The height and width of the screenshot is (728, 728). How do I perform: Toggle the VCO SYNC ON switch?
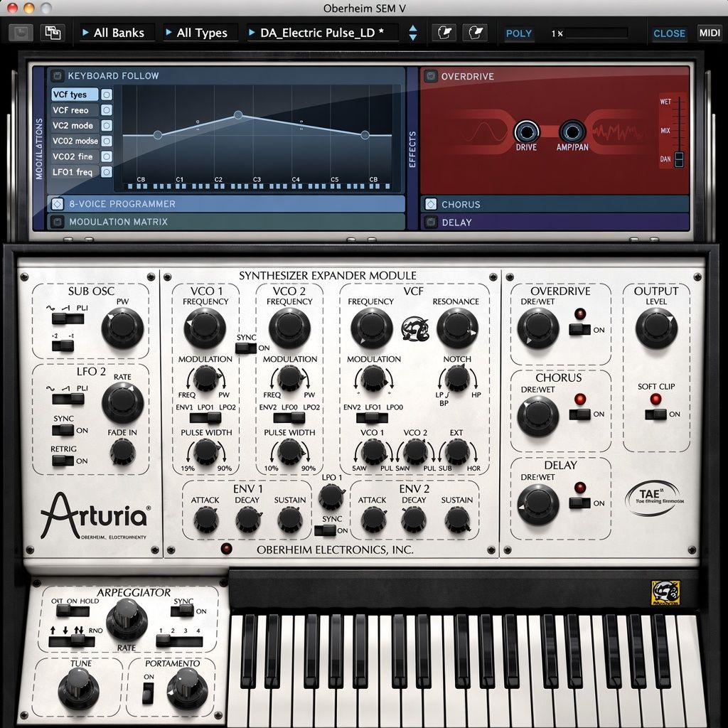[246, 348]
